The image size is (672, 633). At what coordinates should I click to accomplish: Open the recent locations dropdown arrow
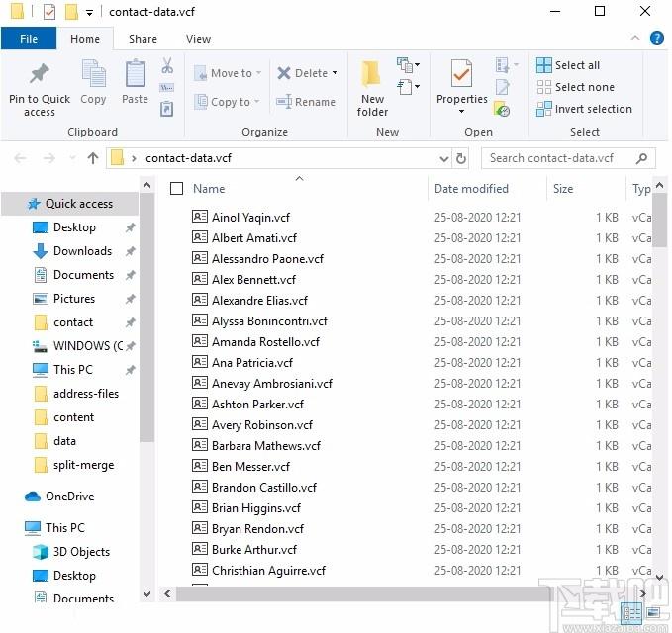pyautogui.click(x=73, y=158)
